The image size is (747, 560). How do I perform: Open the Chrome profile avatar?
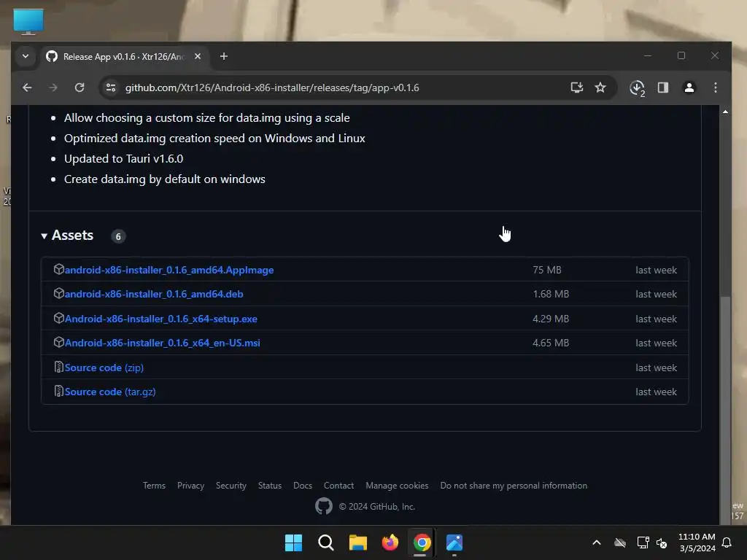coord(689,87)
